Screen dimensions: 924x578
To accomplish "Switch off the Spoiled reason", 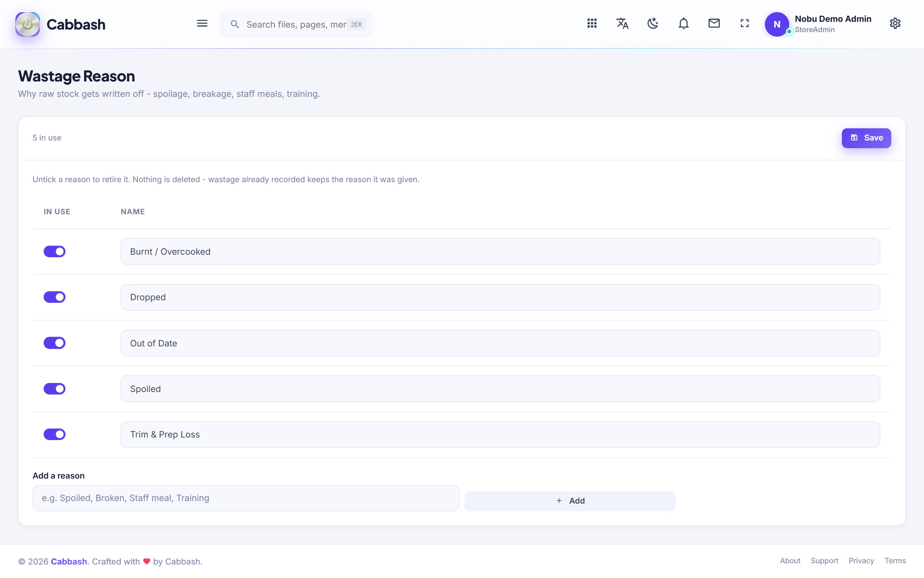I will click(54, 389).
